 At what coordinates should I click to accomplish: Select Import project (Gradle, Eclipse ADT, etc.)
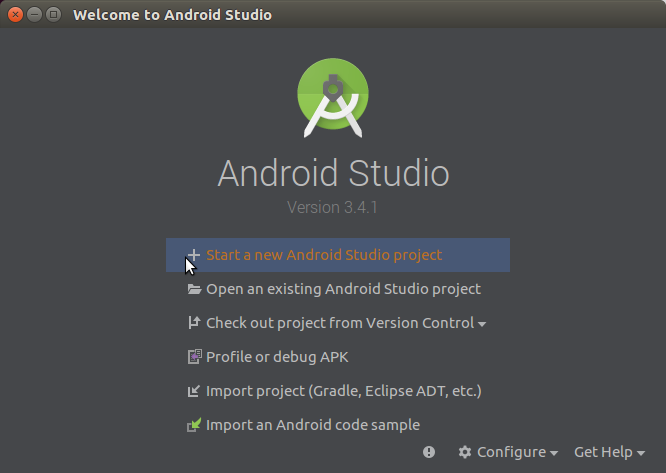tap(344, 391)
